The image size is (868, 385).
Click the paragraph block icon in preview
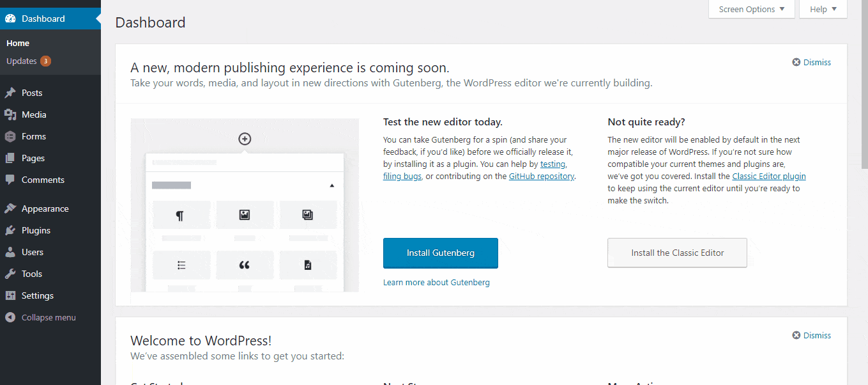click(x=181, y=216)
